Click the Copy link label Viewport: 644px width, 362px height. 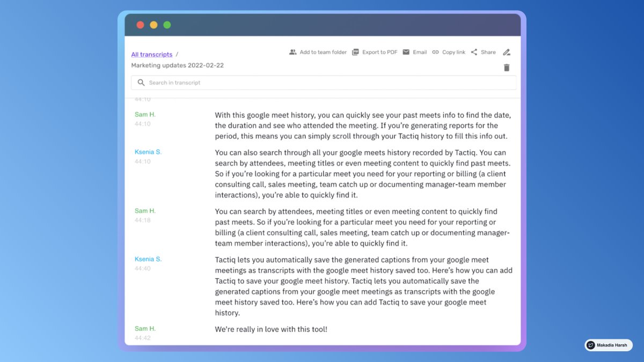pyautogui.click(x=453, y=52)
